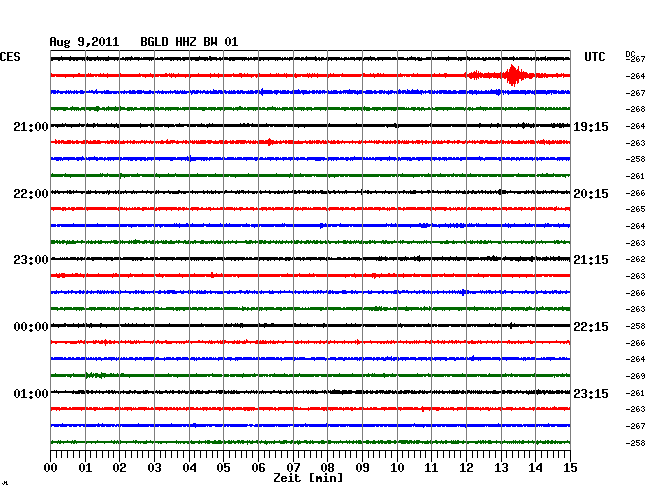This screenshot has width=650, height=494.
Task: Click the date label Aug 9,2011
Action: 84,42
